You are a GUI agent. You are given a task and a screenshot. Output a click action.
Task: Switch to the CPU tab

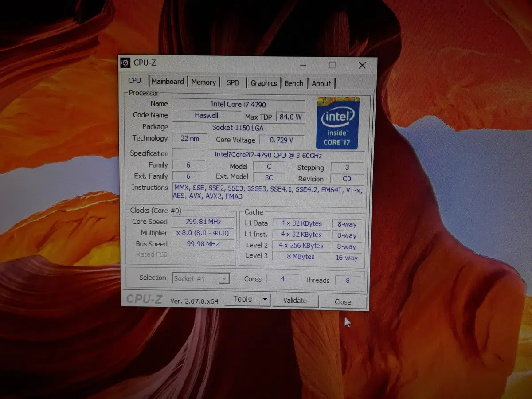tap(134, 81)
